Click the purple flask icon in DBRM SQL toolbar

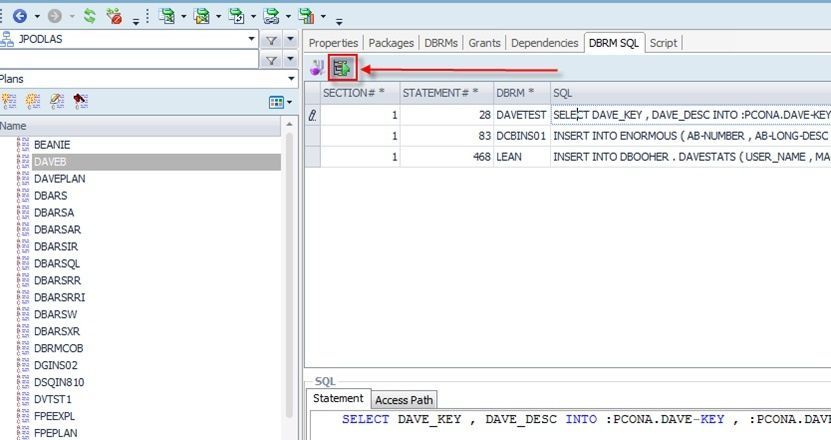[x=317, y=68]
